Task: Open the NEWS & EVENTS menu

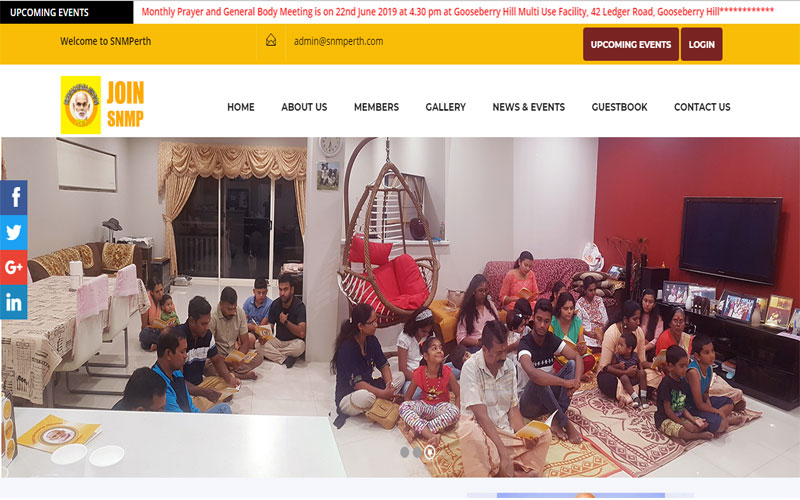Action: pyautogui.click(x=529, y=107)
